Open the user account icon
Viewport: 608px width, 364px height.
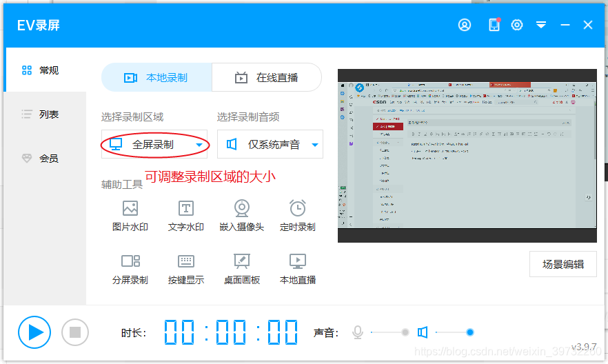tap(465, 26)
